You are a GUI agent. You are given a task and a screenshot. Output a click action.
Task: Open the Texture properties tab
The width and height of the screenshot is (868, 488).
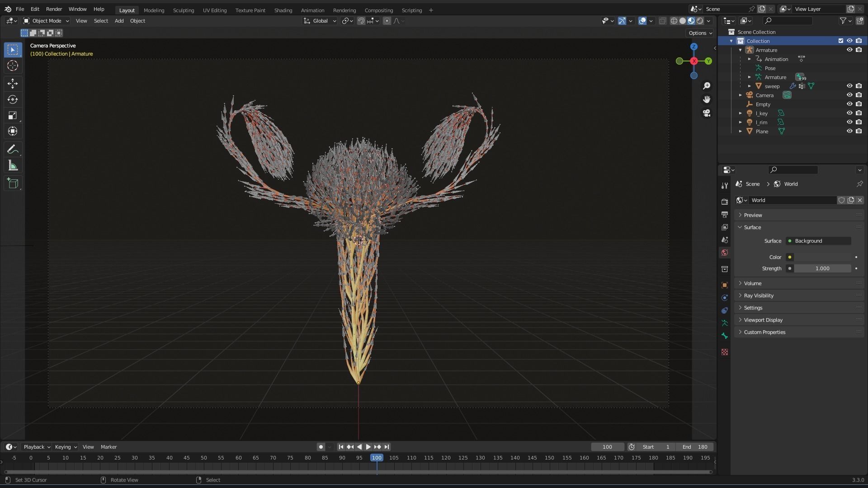725,352
